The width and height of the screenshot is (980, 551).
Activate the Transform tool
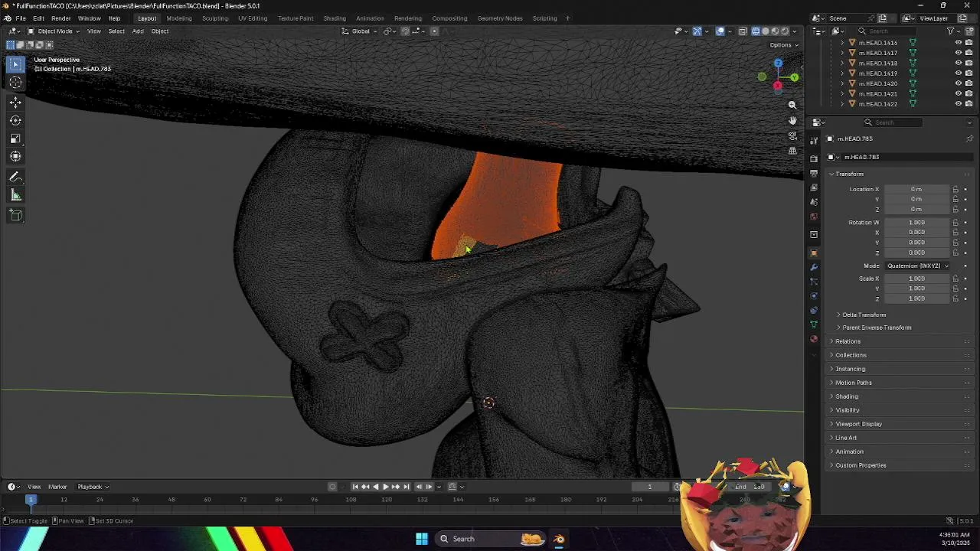pos(15,157)
